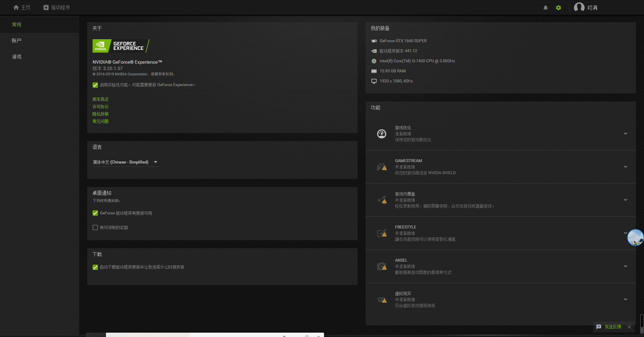Viewport: 644px width, 337px height.
Task: Open the 常见问题 FAQ link
Action: (101, 121)
